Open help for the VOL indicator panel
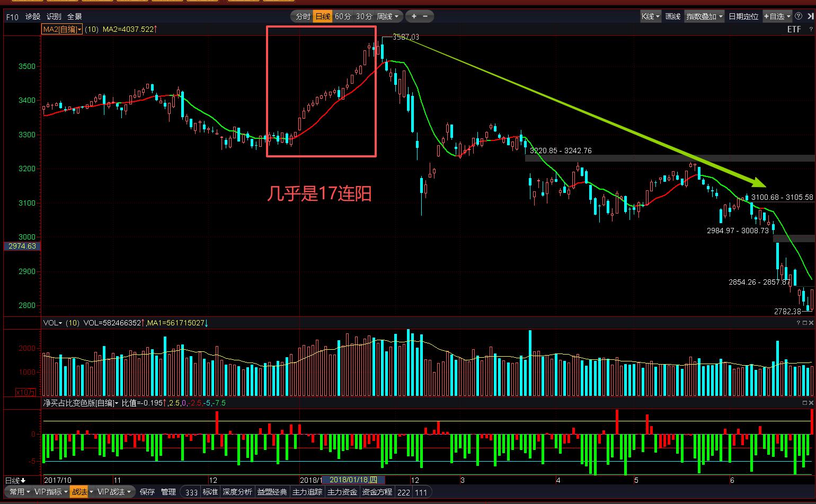 pos(798,323)
